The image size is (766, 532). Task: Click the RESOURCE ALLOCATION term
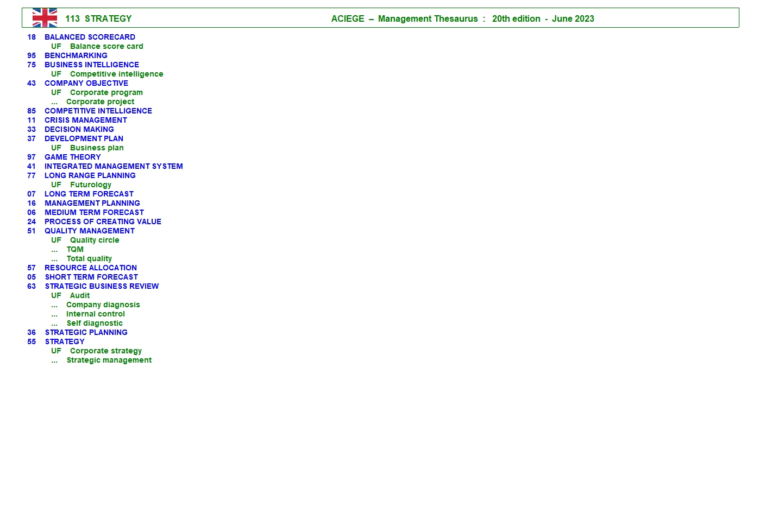(x=91, y=268)
